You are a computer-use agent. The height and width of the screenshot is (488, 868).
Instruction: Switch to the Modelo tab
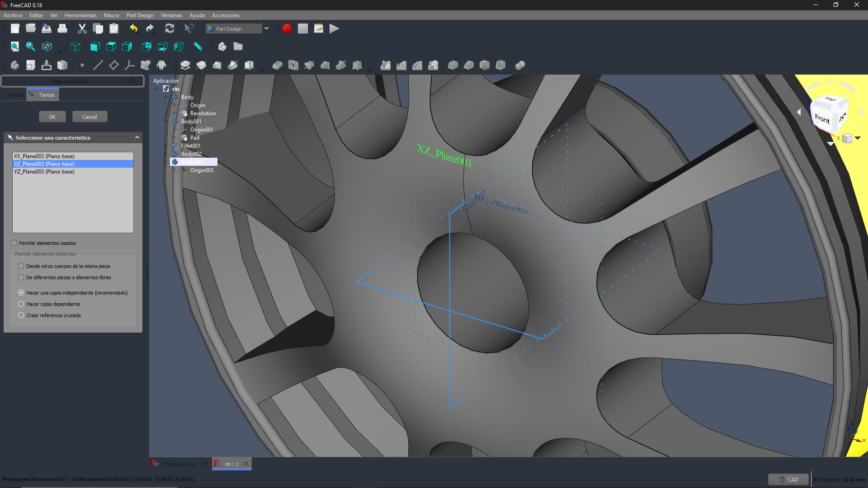pos(14,95)
